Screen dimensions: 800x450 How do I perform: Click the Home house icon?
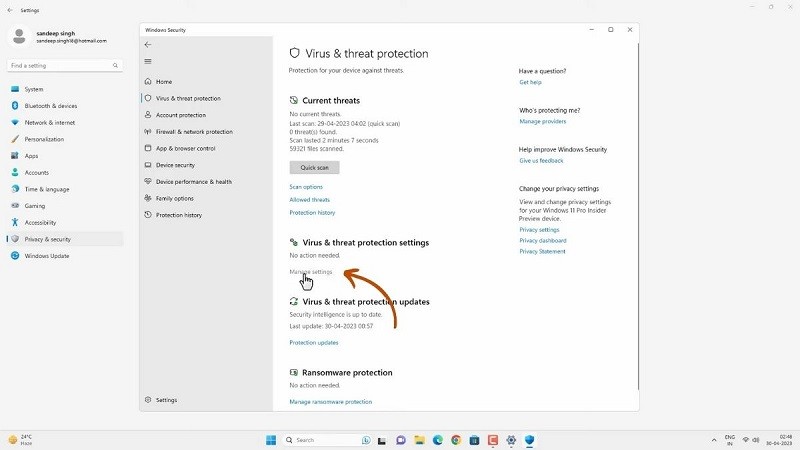pyautogui.click(x=148, y=82)
